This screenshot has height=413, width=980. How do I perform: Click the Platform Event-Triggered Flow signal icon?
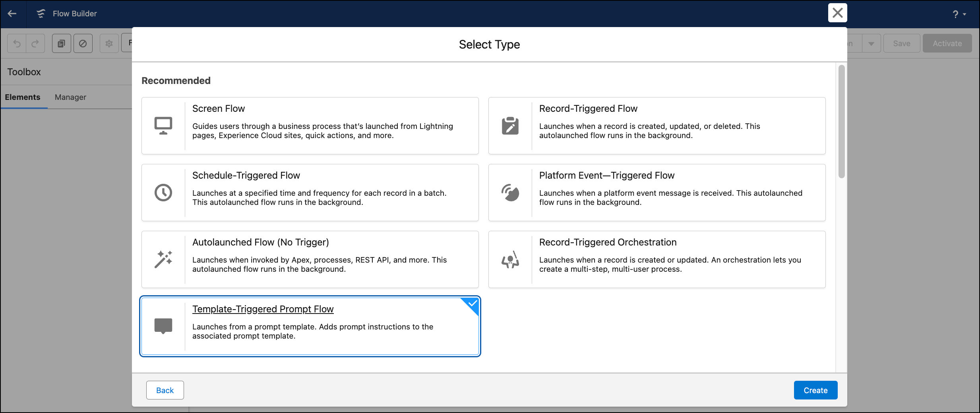coord(510,193)
